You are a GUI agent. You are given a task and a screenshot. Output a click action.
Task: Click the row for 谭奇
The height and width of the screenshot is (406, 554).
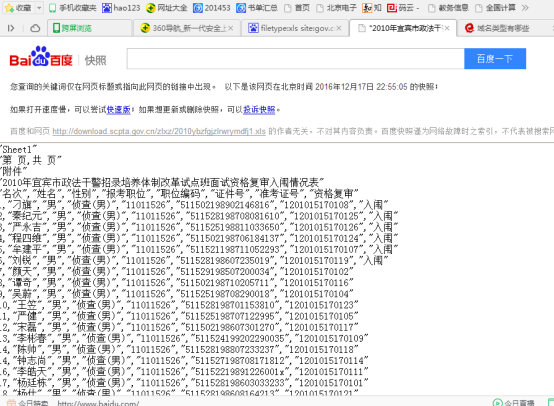click(177, 283)
